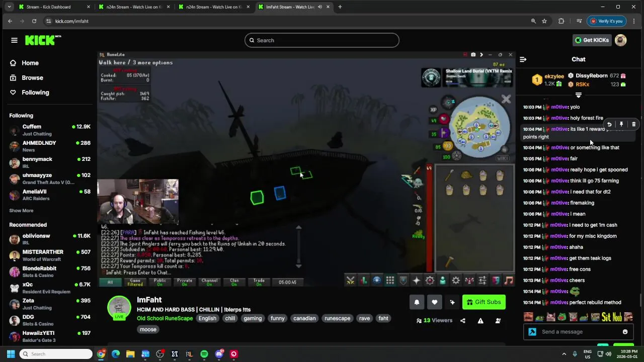Open the hamburger sidebar menu
The image size is (644, 362).
tap(14, 40)
